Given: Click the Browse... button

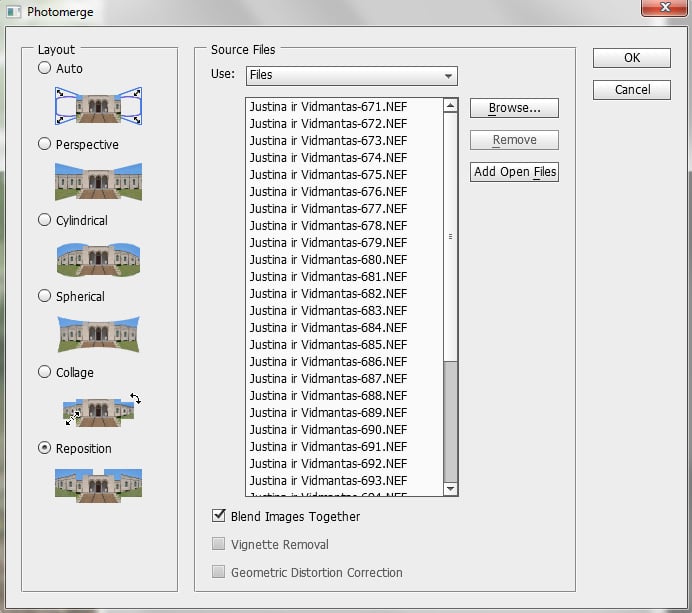Looking at the screenshot, I should point(514,108).
